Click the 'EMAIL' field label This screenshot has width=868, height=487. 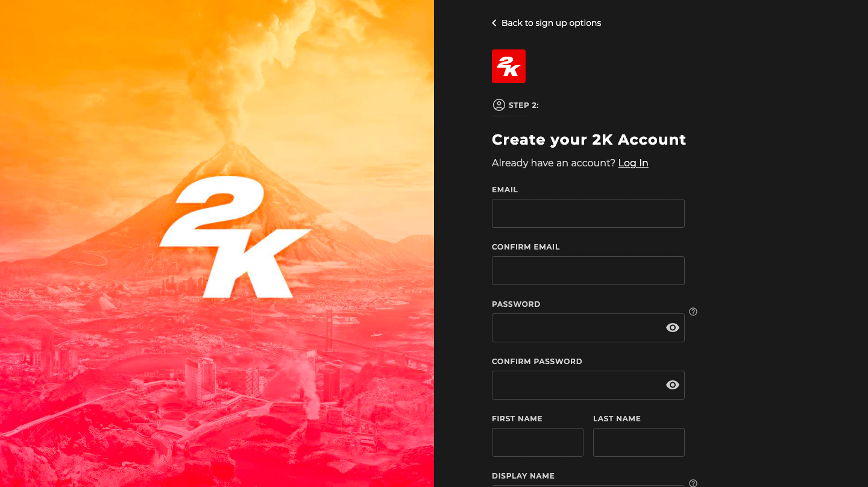(x=505, y=190)
